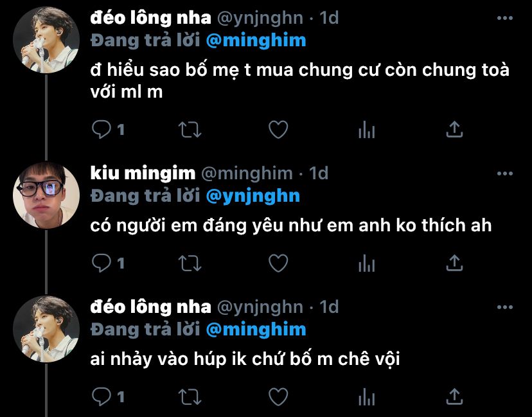Open more options menu on first tweet

(505, 18)
